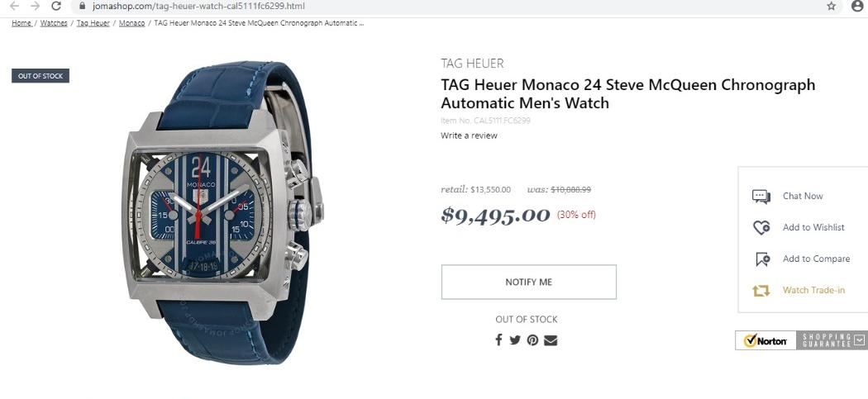Share the watch on Facebook
Screen dimensions: 868x399
[x=498, y=340]
